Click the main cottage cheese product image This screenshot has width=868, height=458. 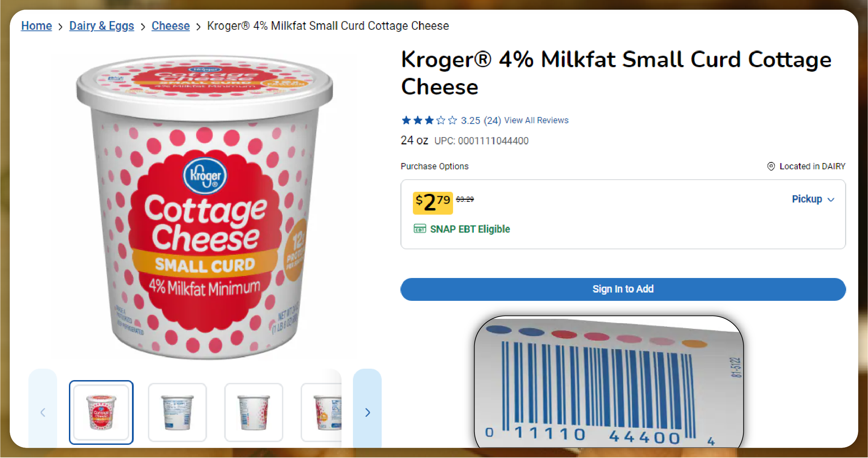tap(204, 208)
